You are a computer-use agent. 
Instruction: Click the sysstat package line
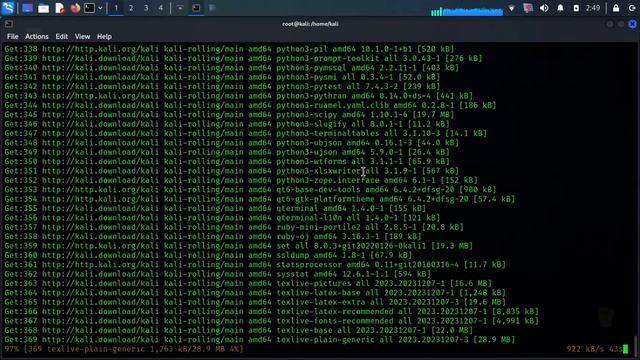218,274
